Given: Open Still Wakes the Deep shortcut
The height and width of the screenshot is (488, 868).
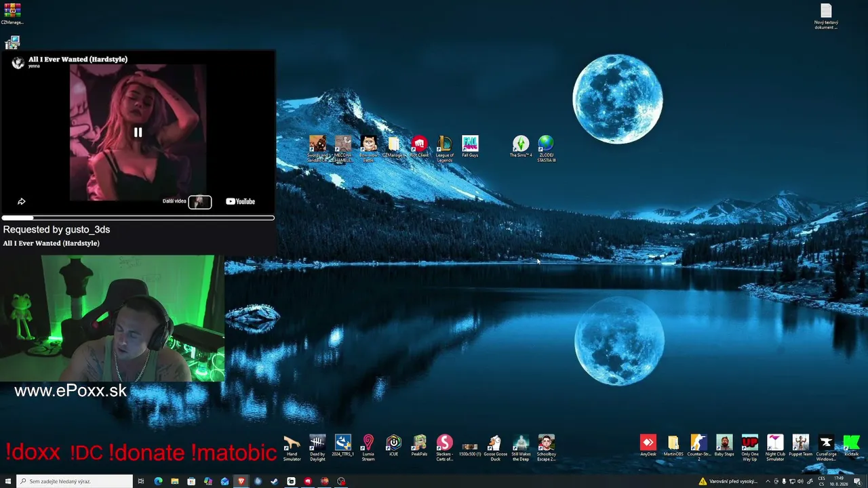Looking at the screenshot, I should coord(521,449).
